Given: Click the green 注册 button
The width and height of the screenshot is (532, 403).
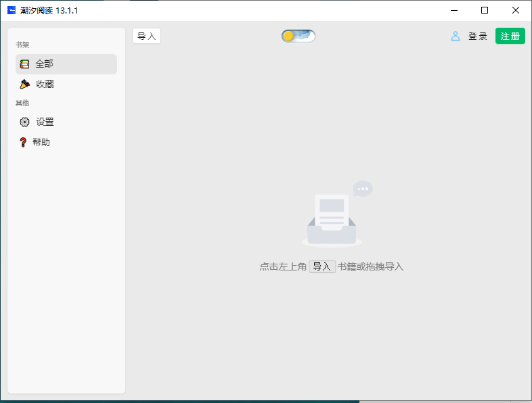Looking at the screenshot, I should click(x=510, y=36).
